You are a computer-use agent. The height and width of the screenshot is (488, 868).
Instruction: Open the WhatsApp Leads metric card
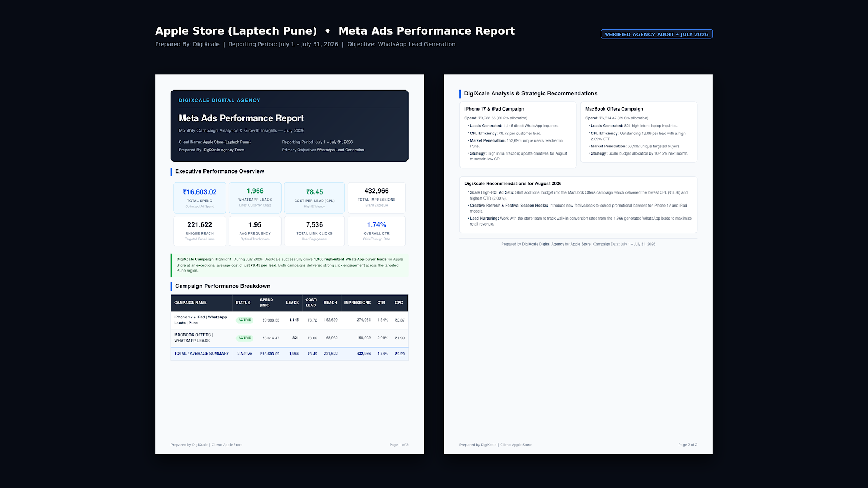pyautogui.click(x=255, y=198)
